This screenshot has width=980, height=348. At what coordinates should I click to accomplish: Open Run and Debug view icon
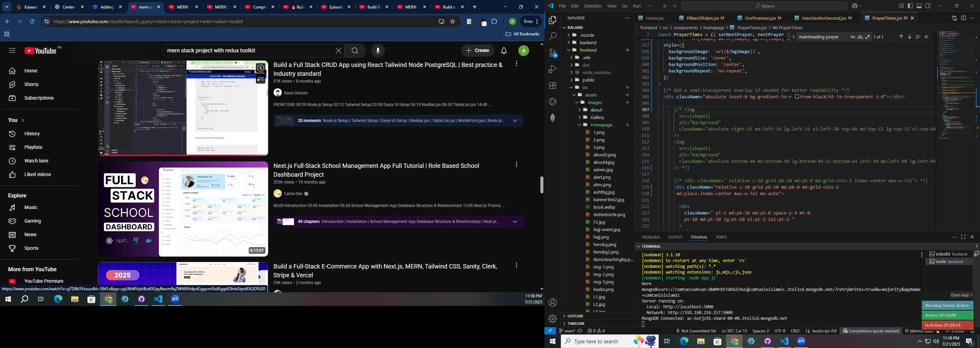pos(552,69)
